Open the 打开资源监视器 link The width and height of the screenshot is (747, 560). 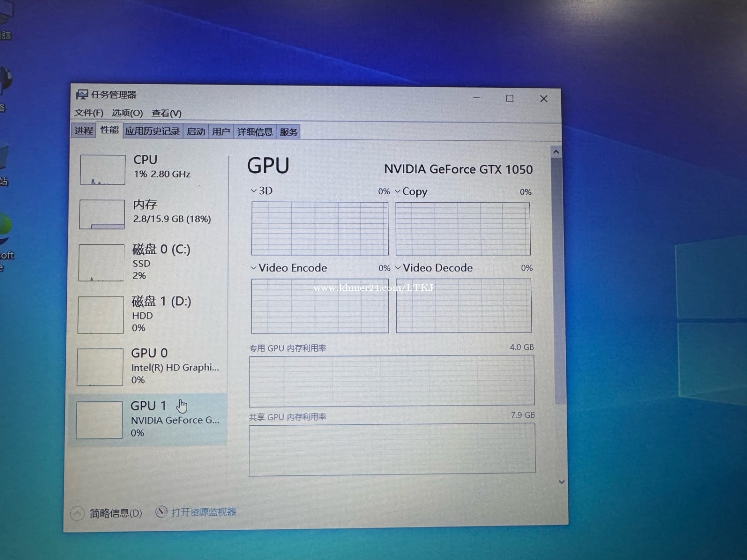[204, 512]
